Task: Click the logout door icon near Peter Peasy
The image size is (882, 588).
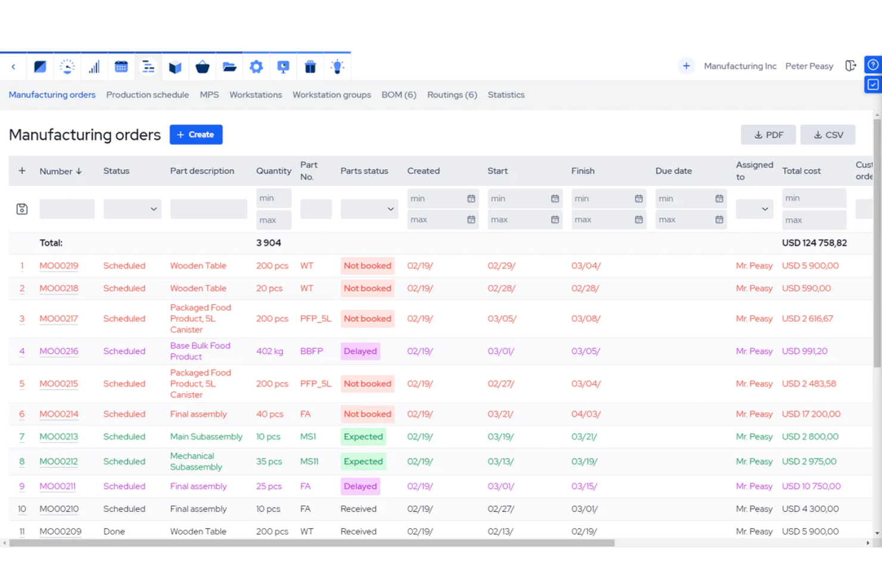Action: tap(850, 66)
